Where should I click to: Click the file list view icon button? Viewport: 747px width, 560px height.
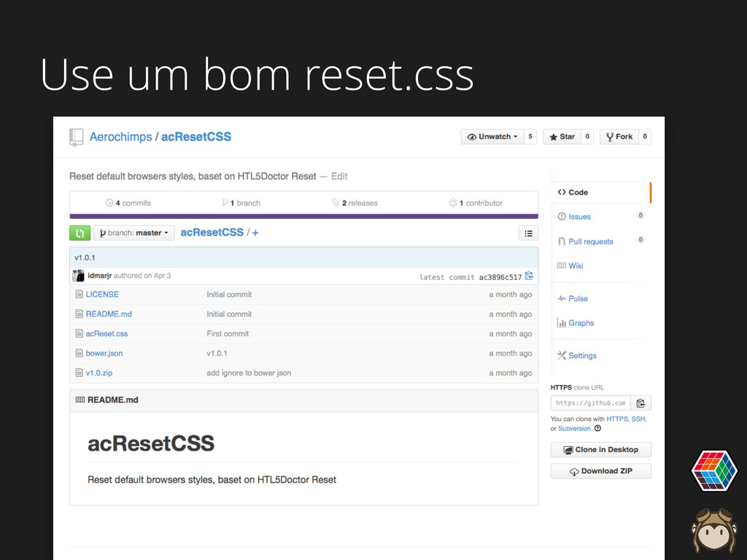(528, 233)
